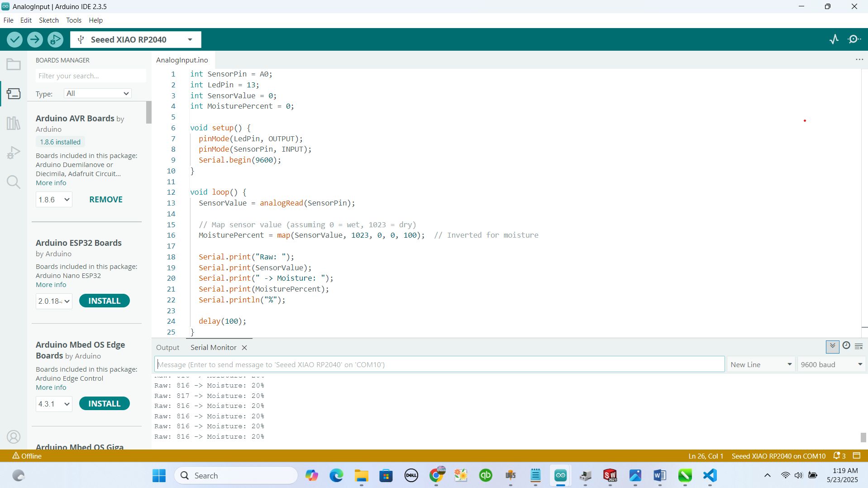
Task: Open More info for Mbed OS Edge Boards
Action: click(51, 388)
